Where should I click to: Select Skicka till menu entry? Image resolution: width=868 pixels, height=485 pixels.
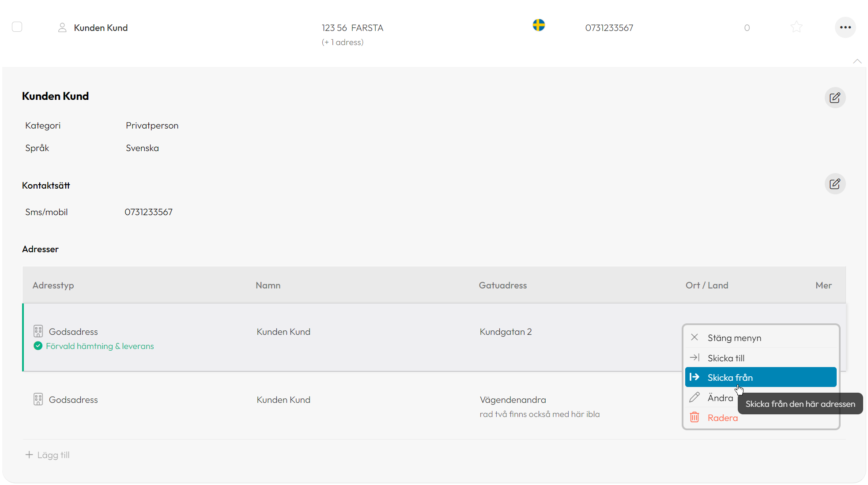click(761, 358)
